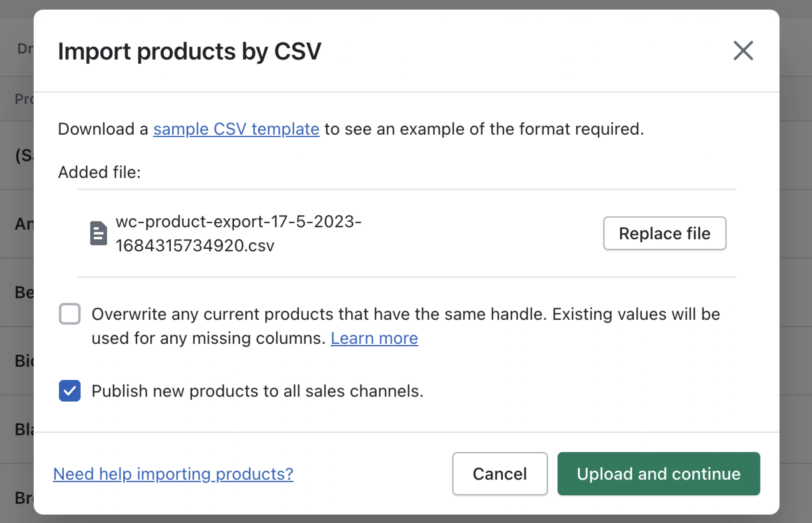Click the Import products by CSV heading
This screenshot has width=812, height=523.
pyautogui.click(x=190, y=52)
